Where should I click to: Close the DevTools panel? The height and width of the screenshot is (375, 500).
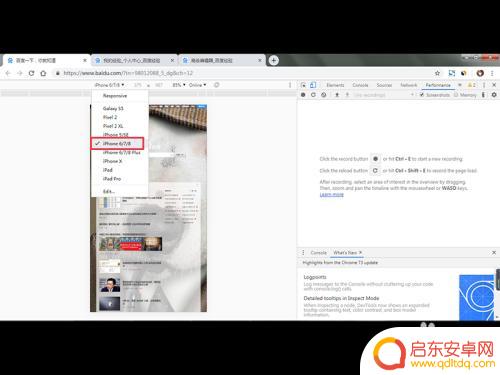click(x=494, y=85)
